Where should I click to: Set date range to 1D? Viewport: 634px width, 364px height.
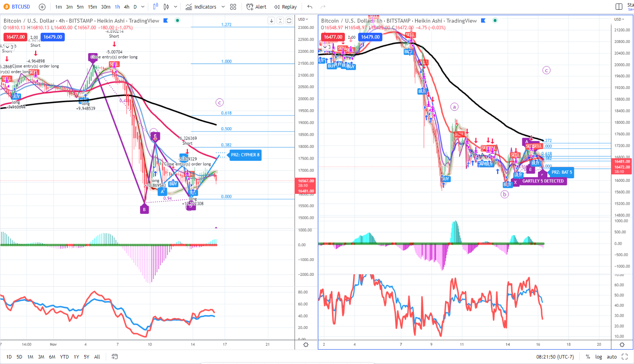click(x=9, y=357)
